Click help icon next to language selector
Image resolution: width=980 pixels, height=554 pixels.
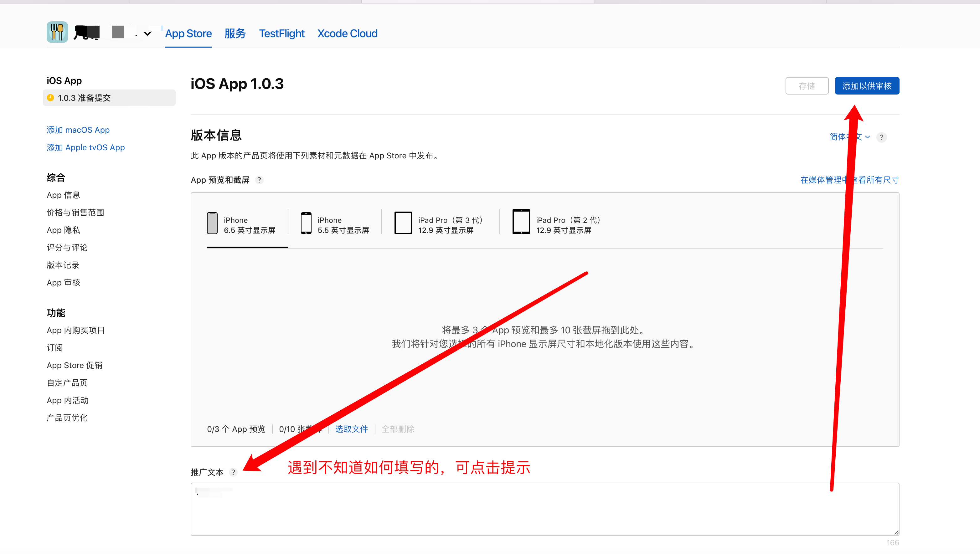[881, 137]
